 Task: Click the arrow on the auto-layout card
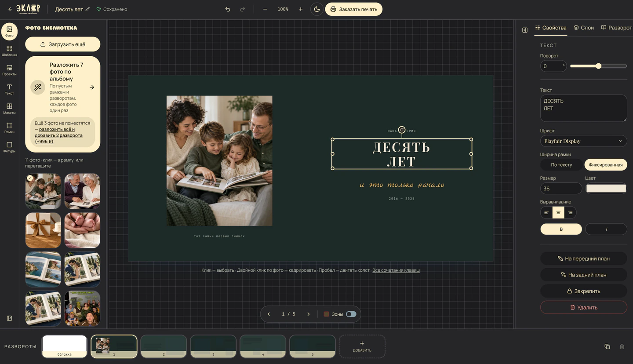coord(92,87)
